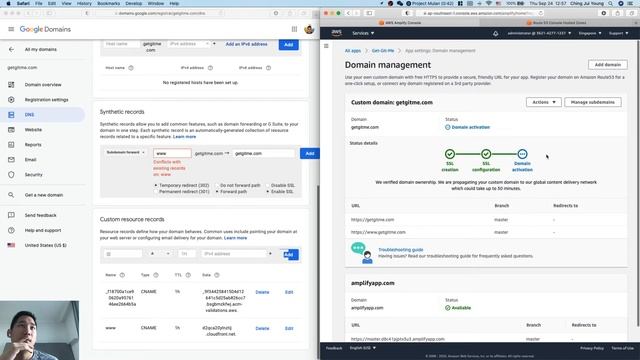Open the Subdomain forward type dropdown
This screenshot has height=360, width=640.
[125, 152]
